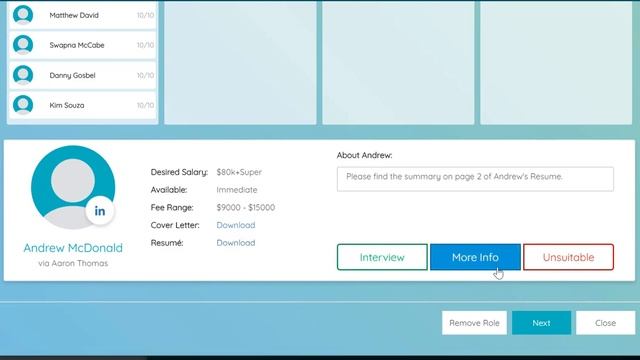Click the About Andrew text field
Screen dimensions: 640x360
click(x=475, y=179)
